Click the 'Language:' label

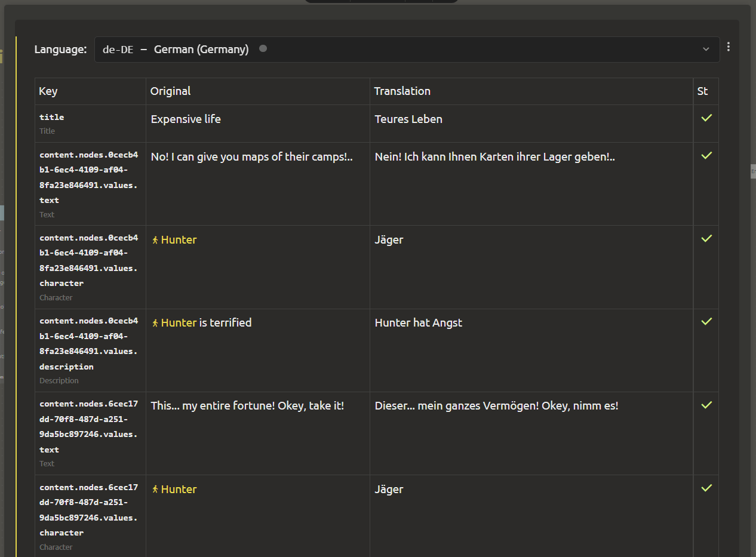pos(60,50)
